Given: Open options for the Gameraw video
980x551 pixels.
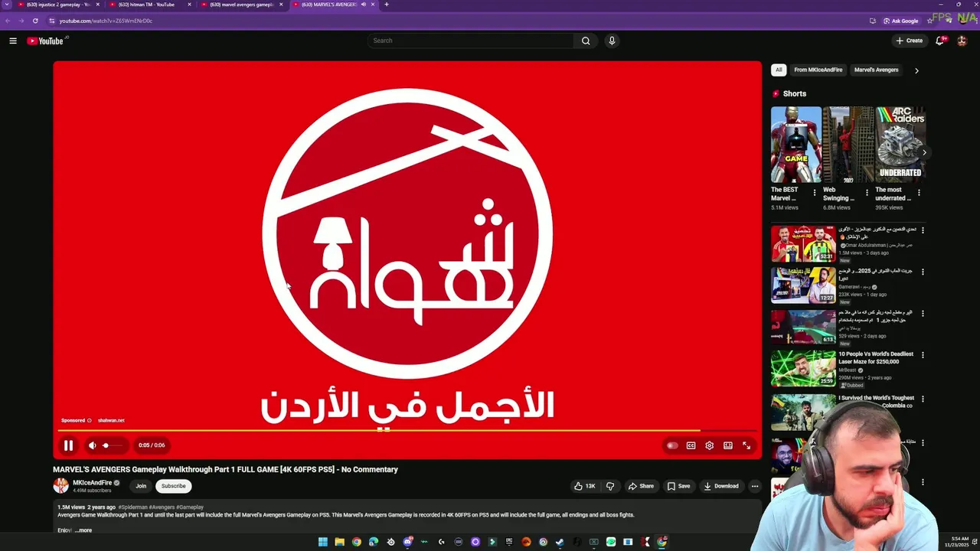Looking at the screenshot, I should 923,272.
